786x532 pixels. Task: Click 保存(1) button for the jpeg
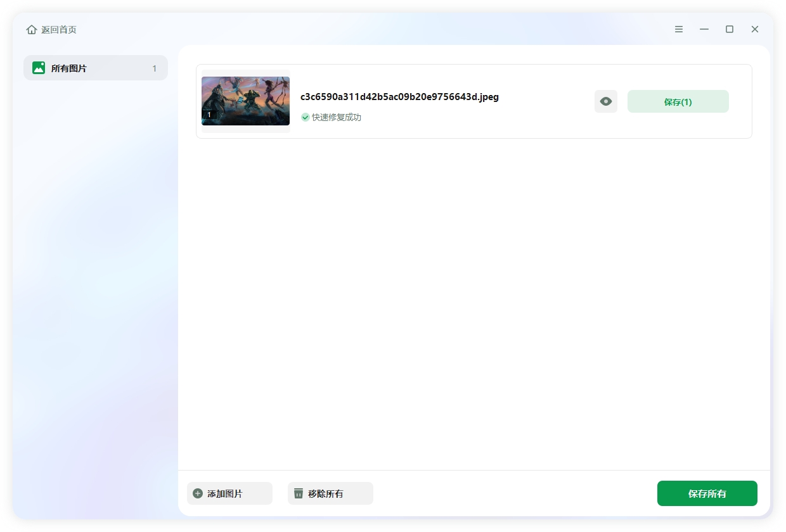point(678,101)
